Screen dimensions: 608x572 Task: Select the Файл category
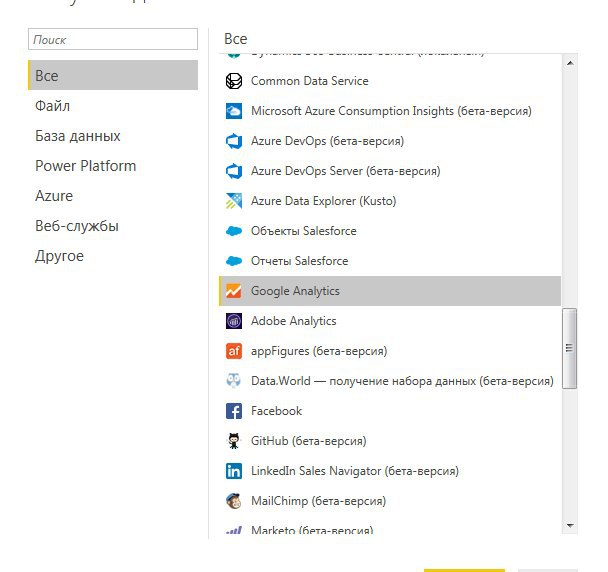pos(113,105)
